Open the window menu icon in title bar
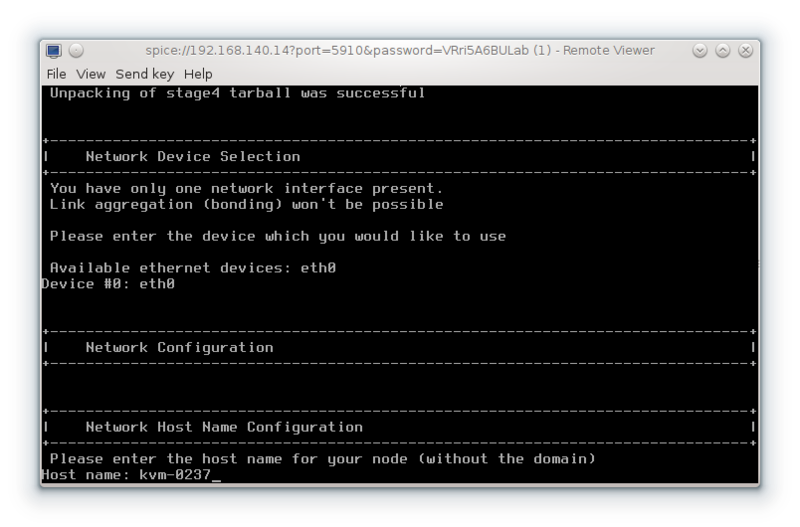Viewport: 800px width, 527px height. click(54, 51)
